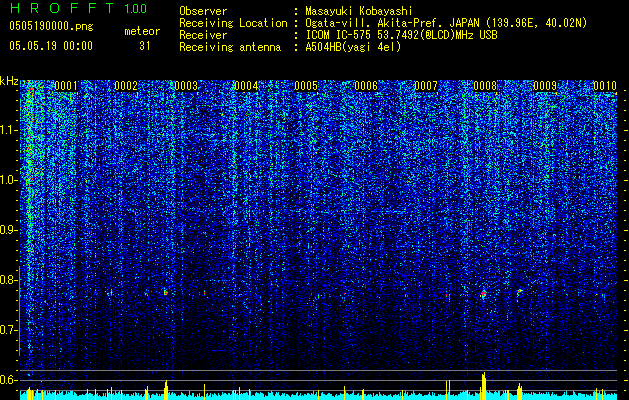Click the 0.9 kHz axis label
The image size is (629, 400).
(9, 230)
